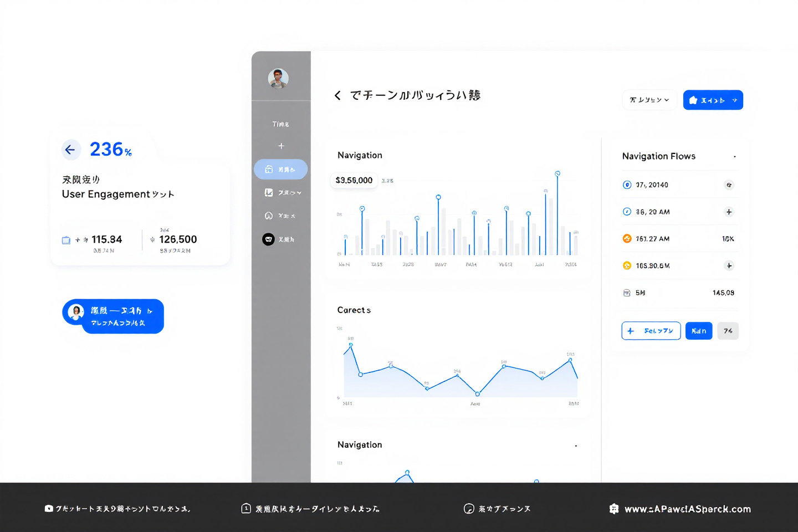Click the blue header button with arrow
This screenshot has width=798, height=532.
(x=713, y=100)
